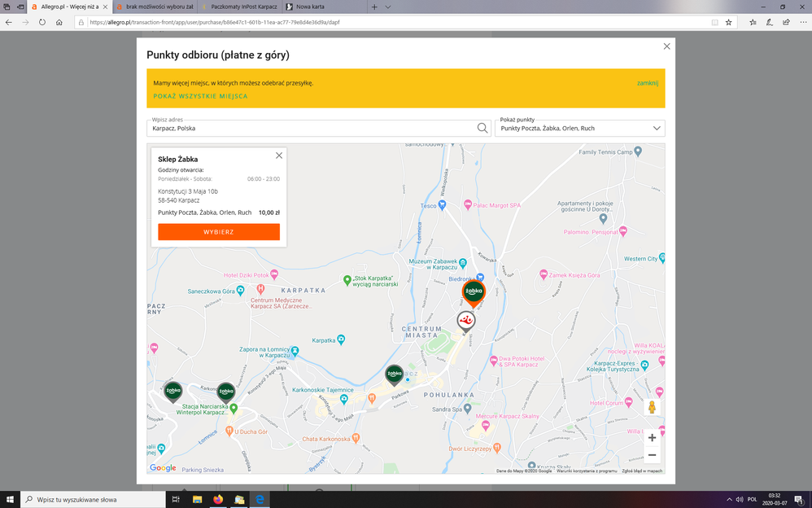The height and width of the screenshot is (508, 812).
Task: Click the white Ruch map pin marker
Action: (465, 321)
